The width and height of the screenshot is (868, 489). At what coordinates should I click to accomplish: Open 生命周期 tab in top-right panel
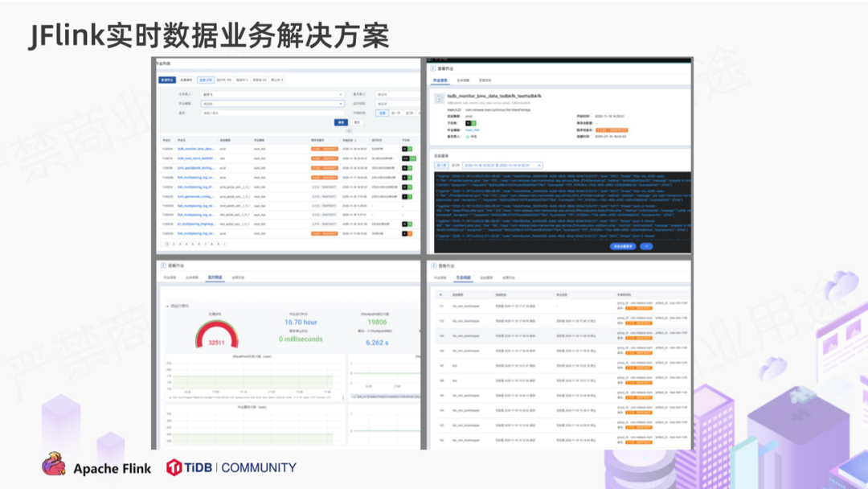[x=463, y=81]
